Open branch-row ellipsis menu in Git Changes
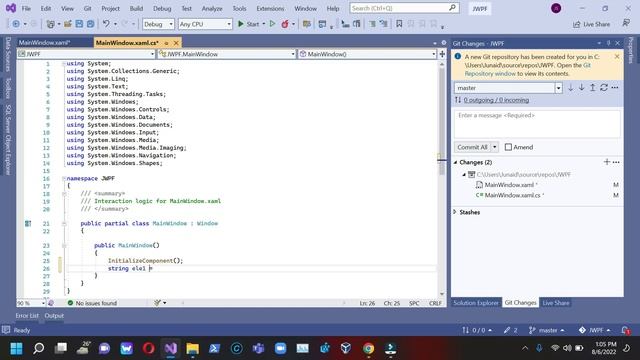The image size is (640, 360). (615, 88)
